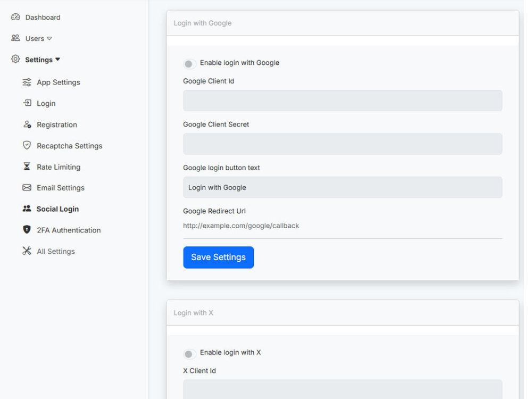This screenshot has height=399, width=532.
Task: Expand the Users dropdown arrow
Action: [x=49, y=39]
